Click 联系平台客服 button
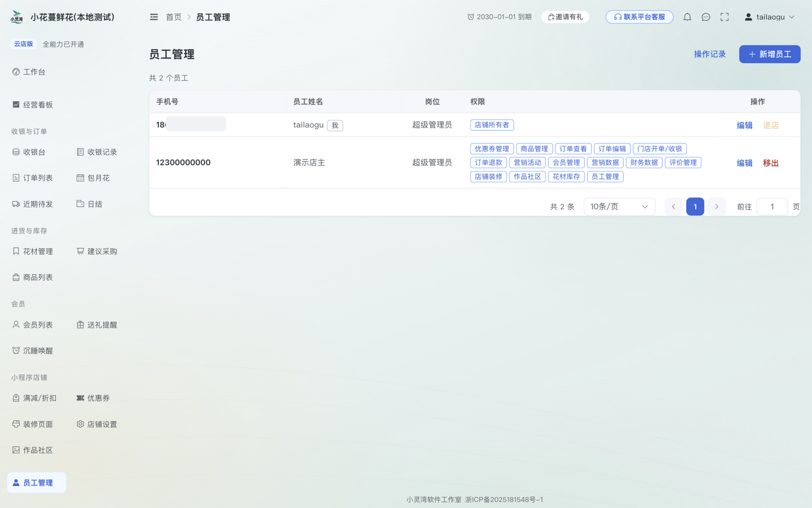 [639, 17]
